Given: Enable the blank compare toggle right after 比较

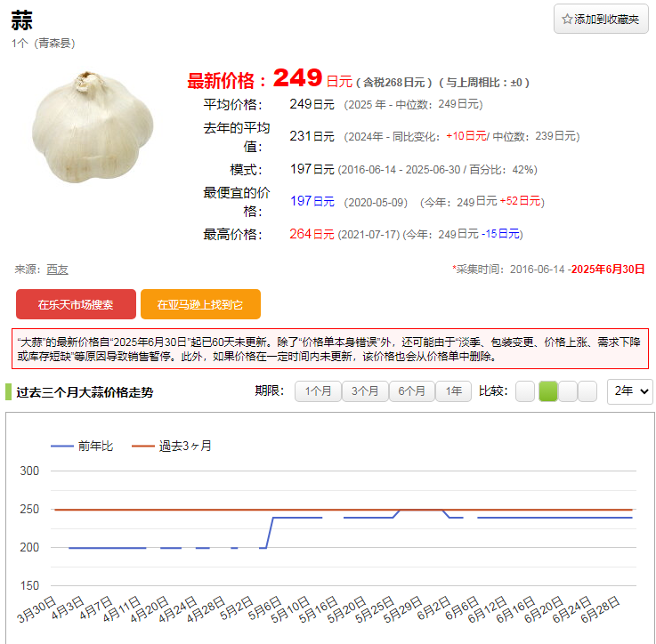Looking at the screenshot, I should point(525,391).
